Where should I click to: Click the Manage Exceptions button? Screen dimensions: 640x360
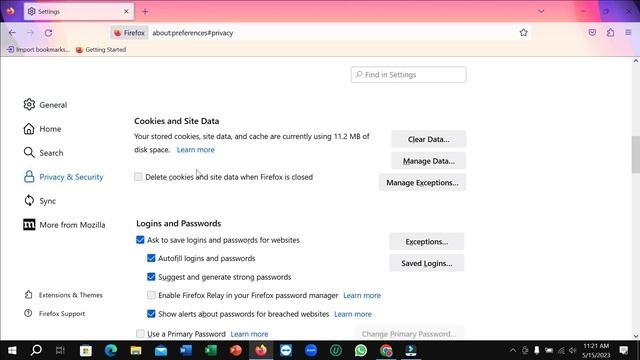422,182
